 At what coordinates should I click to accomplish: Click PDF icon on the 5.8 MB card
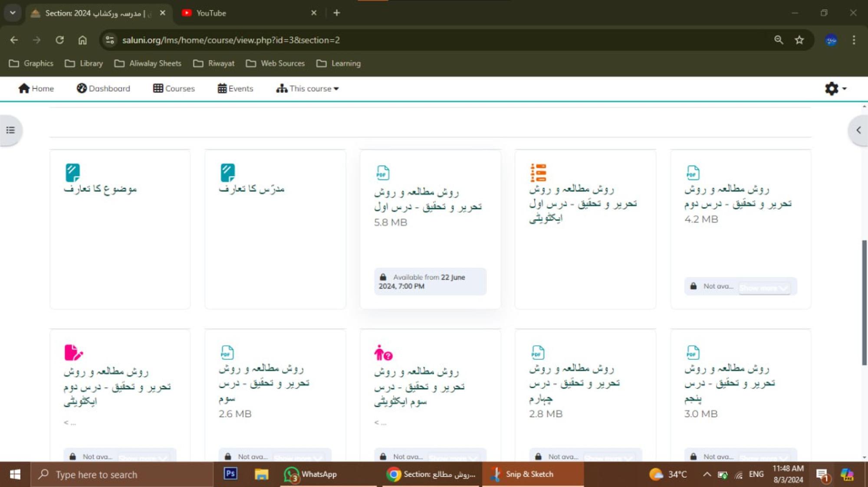pyautogui.click(x=382, y=173)
